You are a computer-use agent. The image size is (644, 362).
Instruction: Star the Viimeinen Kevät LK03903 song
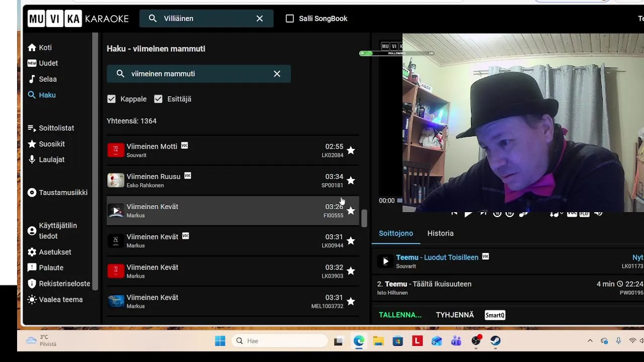click(351, 271)
